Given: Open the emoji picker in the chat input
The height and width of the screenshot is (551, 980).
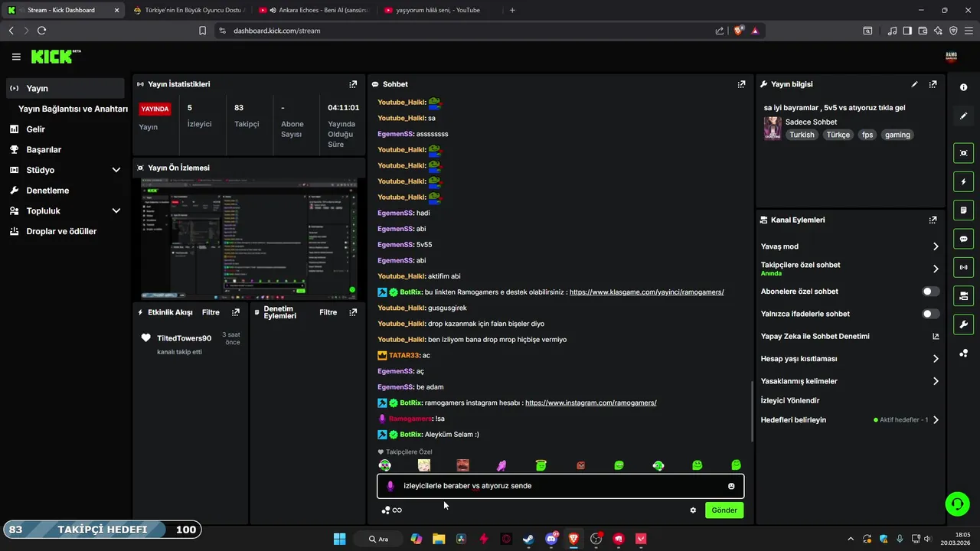Looking at the screenshot, I should pyautogui.click(x=731, y=486).
